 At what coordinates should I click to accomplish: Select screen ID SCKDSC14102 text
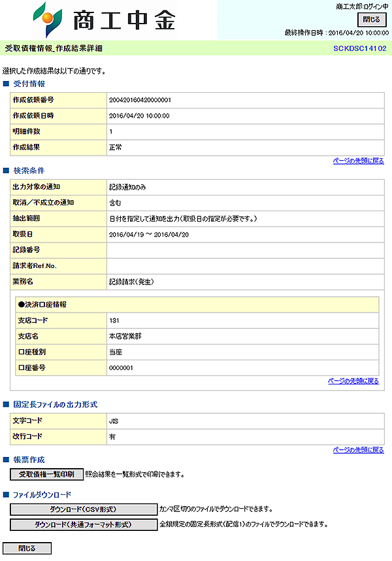pos(360,48)
